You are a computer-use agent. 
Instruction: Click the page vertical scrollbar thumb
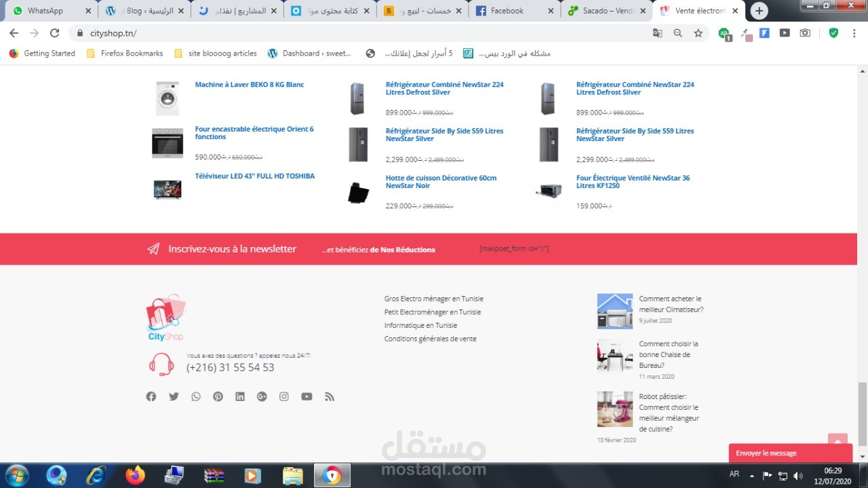863,413
